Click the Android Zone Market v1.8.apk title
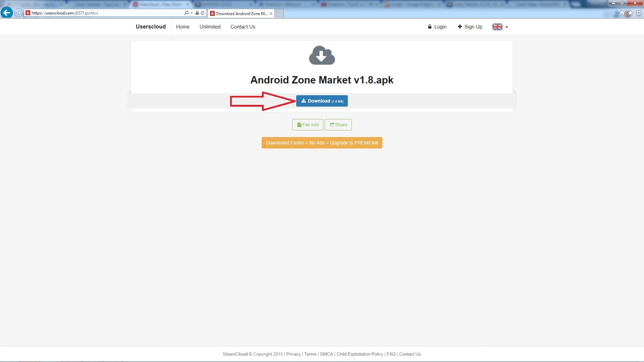The image size is (644, 362). (x=322, y=80)
